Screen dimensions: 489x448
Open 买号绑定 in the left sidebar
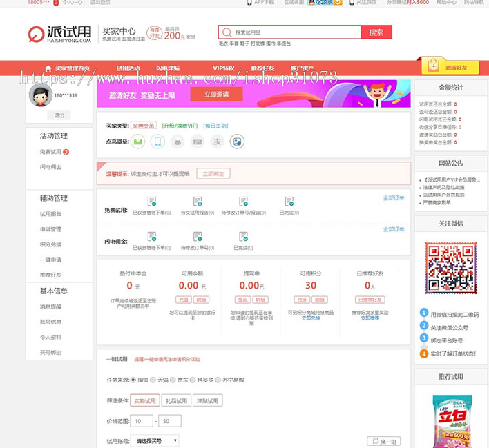click(50, 353)
